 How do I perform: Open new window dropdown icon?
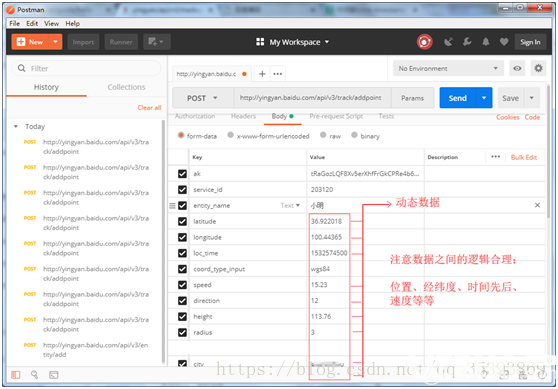157,42
